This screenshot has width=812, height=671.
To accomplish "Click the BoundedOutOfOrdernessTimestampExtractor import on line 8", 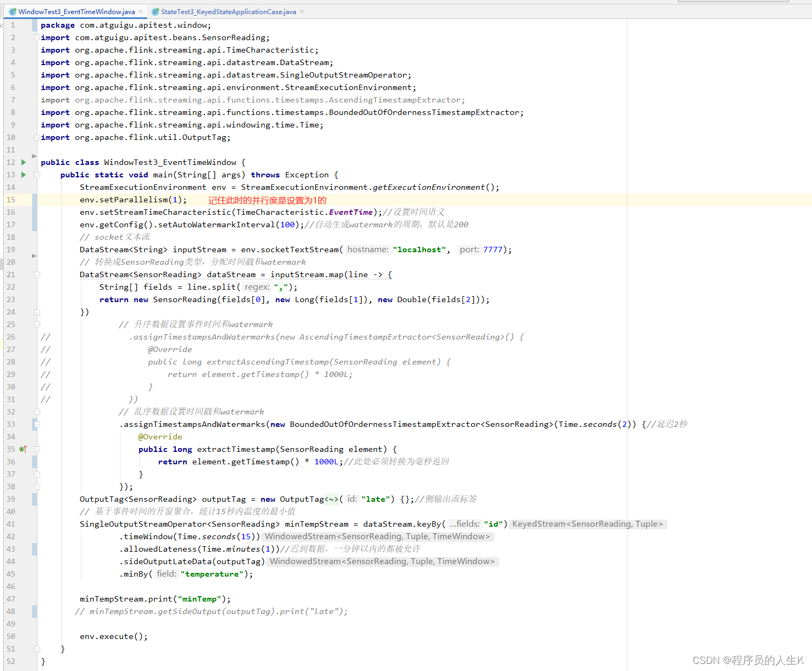I will pos(423,112).
